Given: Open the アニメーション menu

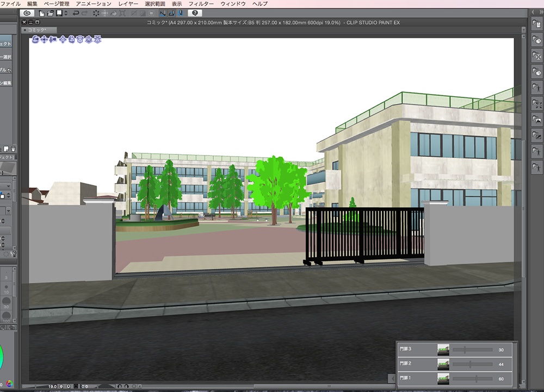Looking at the screenshot, I should (94, 4).
